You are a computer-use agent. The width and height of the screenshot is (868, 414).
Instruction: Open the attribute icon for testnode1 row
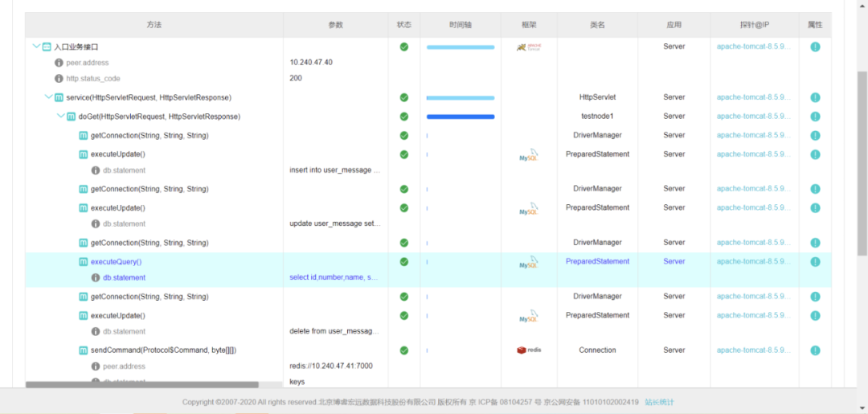[x=815, y=117]
